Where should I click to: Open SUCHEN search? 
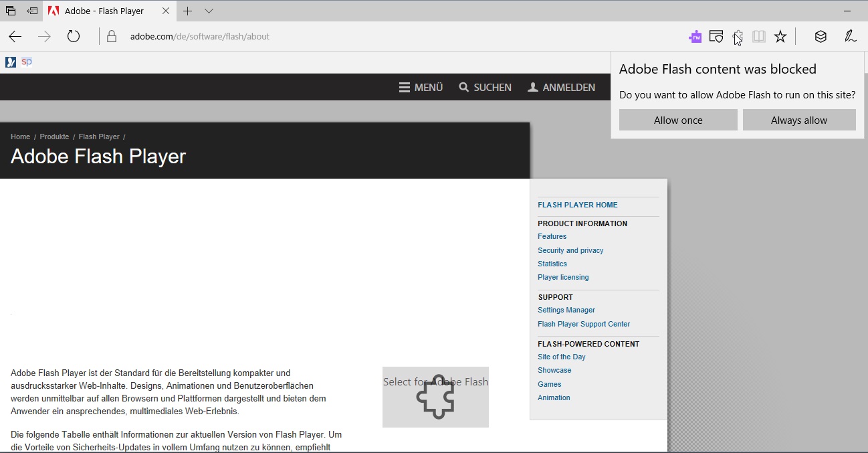point(485,88)
